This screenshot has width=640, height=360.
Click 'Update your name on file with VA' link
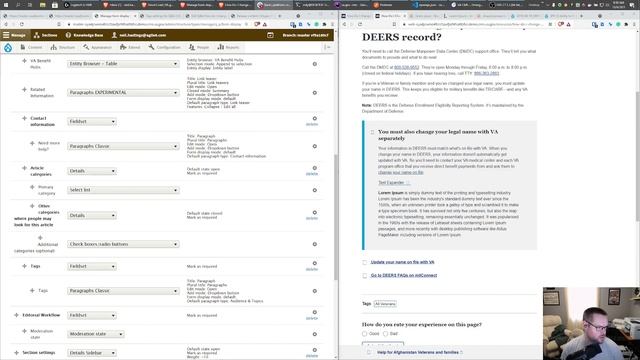pos(402,262)
